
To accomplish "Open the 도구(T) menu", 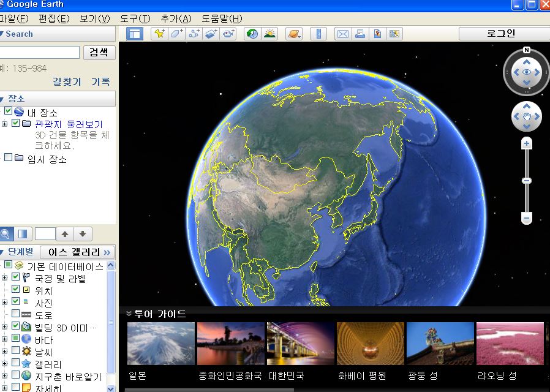I will 135,18.
